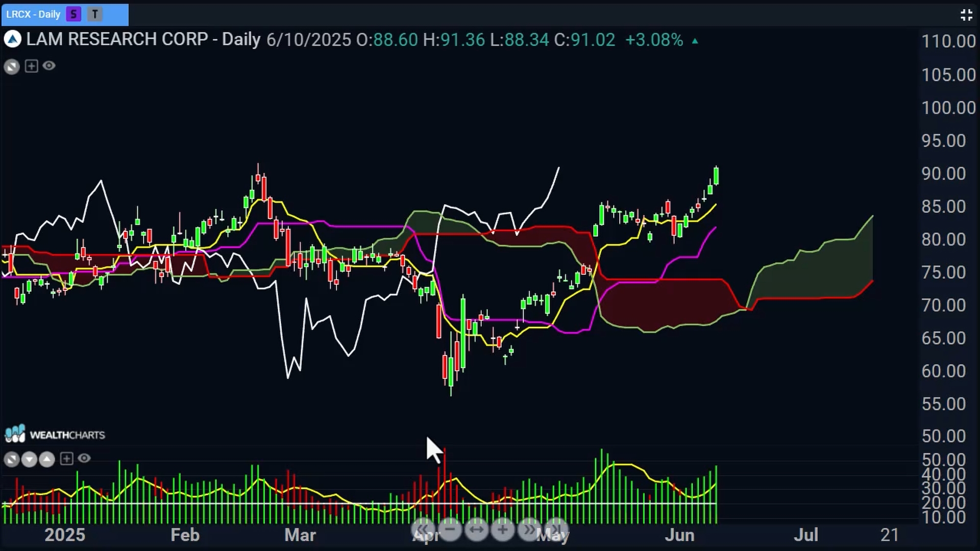Add an indicator to the price pane

pyautogui.click(x=32, y=66)
